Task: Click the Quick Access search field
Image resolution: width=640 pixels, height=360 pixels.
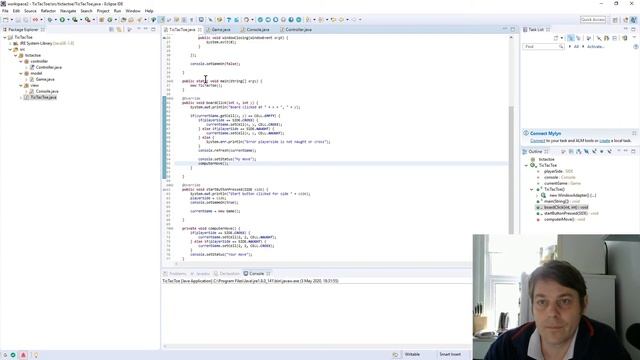Action: coord(593,20)
